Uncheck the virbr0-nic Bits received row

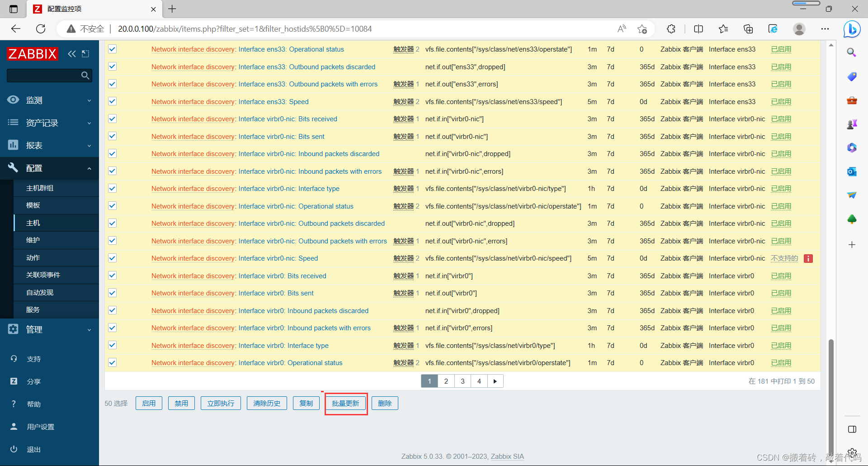(113, 119)
